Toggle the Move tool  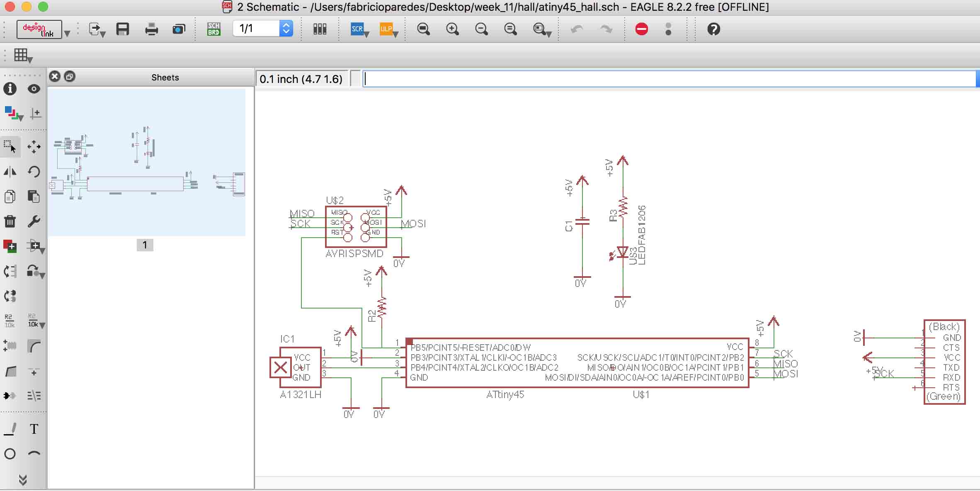click(34, 146)
